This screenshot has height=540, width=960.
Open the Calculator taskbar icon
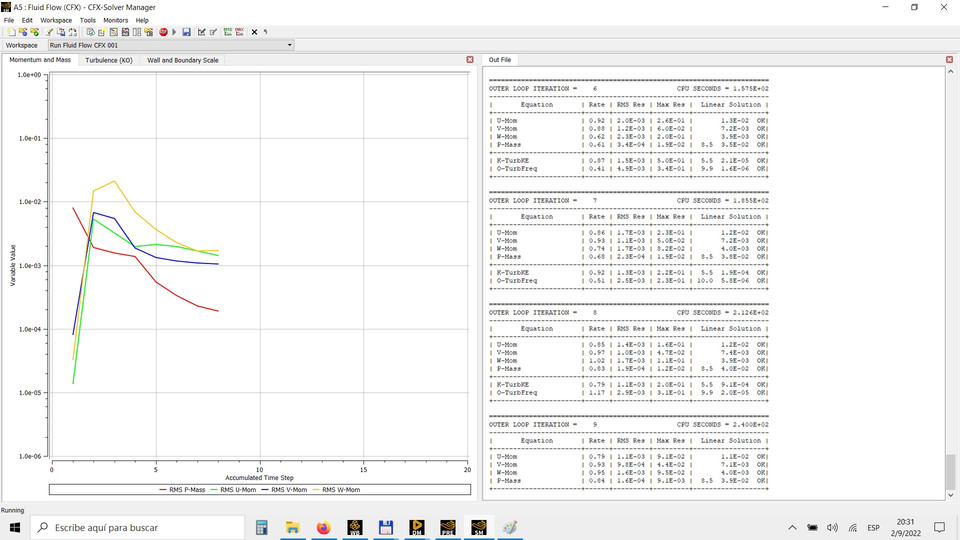tap(262, 527)
